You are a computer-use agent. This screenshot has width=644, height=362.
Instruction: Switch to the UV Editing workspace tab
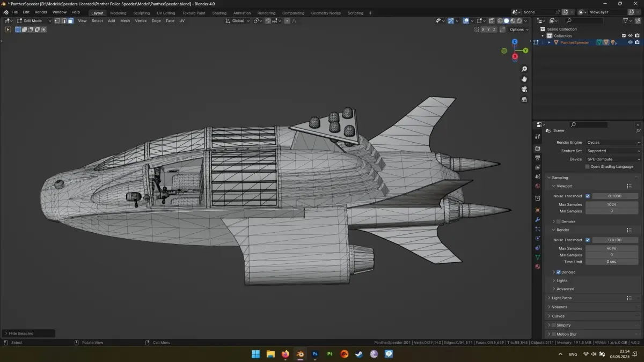[x=166, y=13]
